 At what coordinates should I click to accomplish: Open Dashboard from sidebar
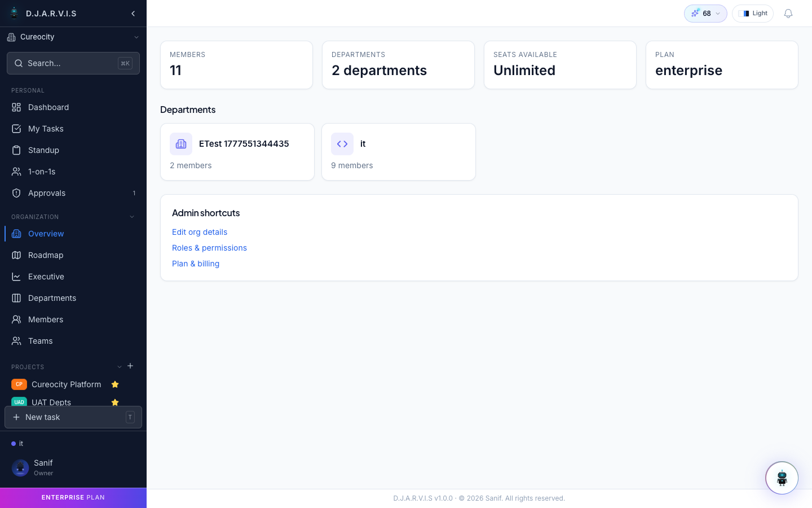point(73,107)
